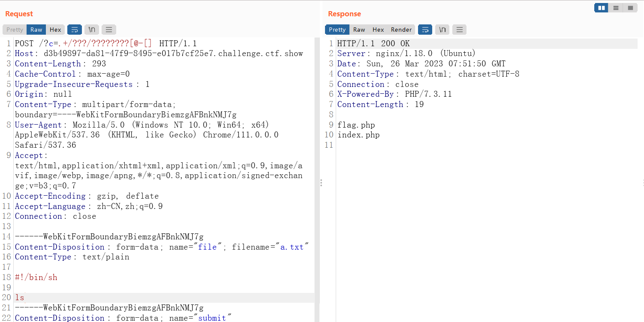Click the User-Agent header line

click(147, 135)
